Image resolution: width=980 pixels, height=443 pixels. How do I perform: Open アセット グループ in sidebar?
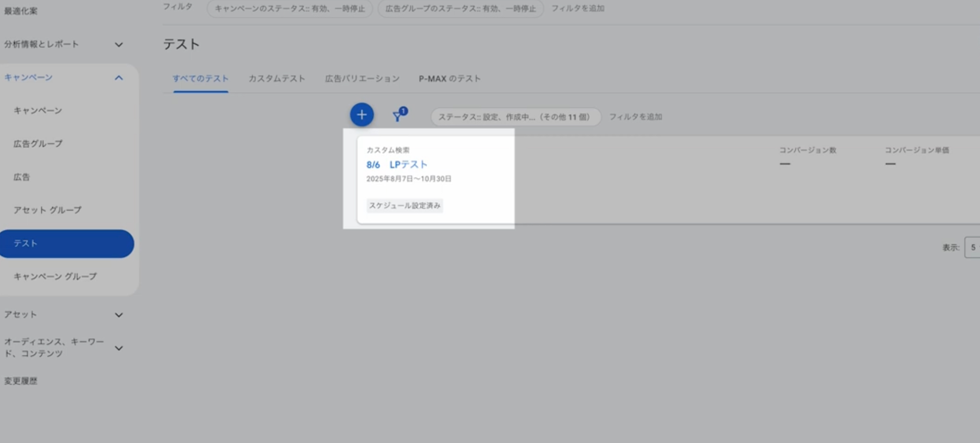tap(47, 210)
